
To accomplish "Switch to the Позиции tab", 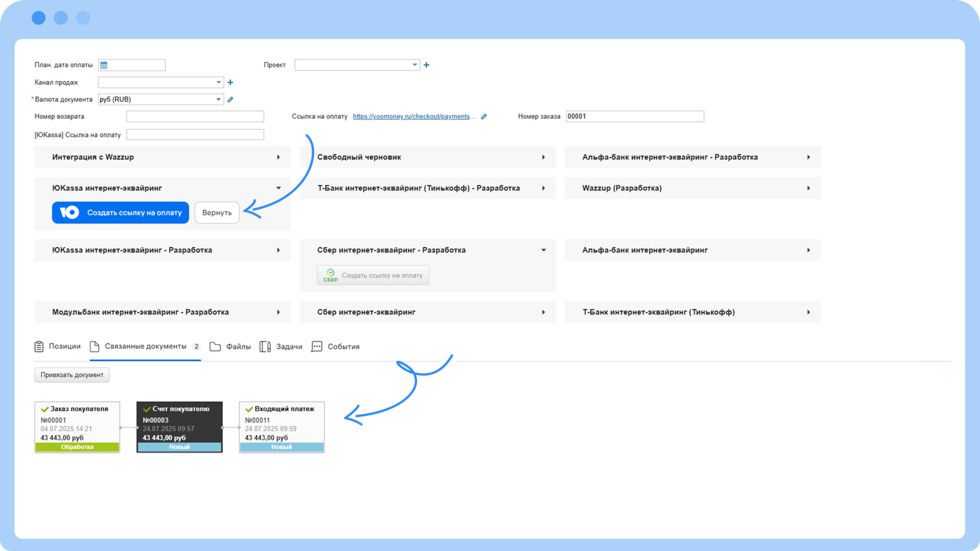I will [x=57, y=346].
